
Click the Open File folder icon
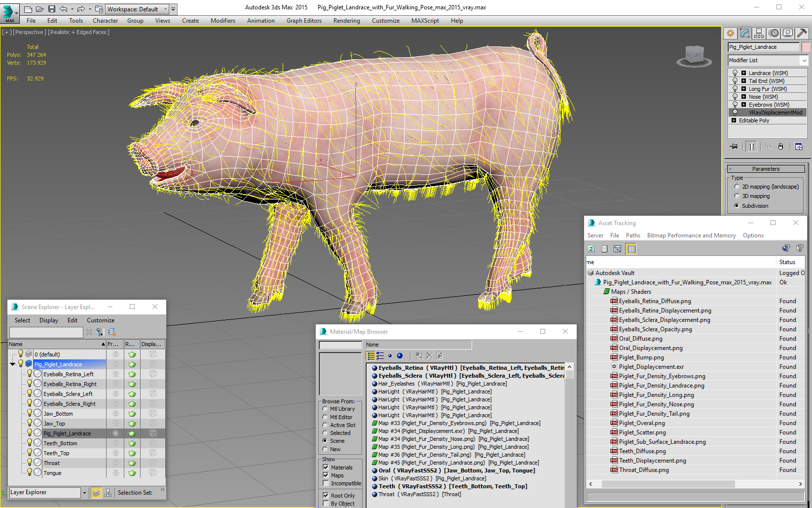39,9
